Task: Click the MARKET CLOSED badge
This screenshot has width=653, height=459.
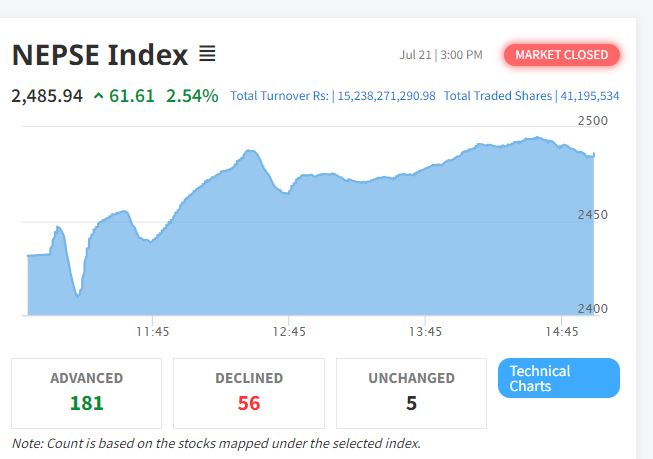Action: pos(561,55)
